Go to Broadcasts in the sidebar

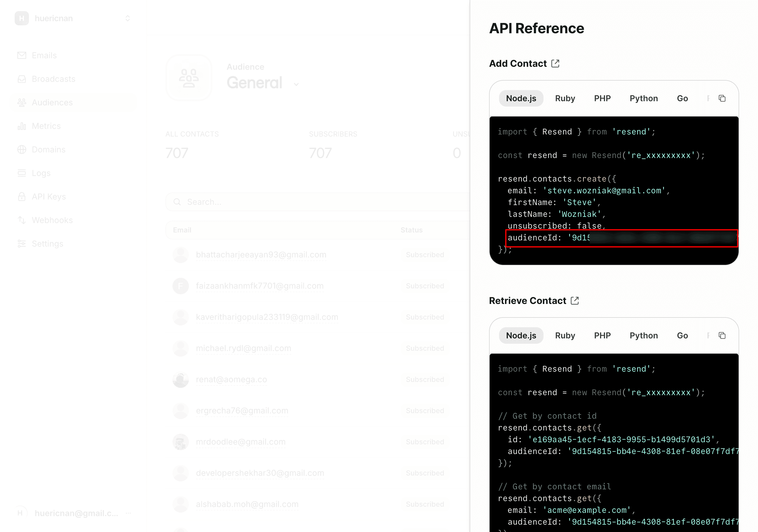coord(53,79)
